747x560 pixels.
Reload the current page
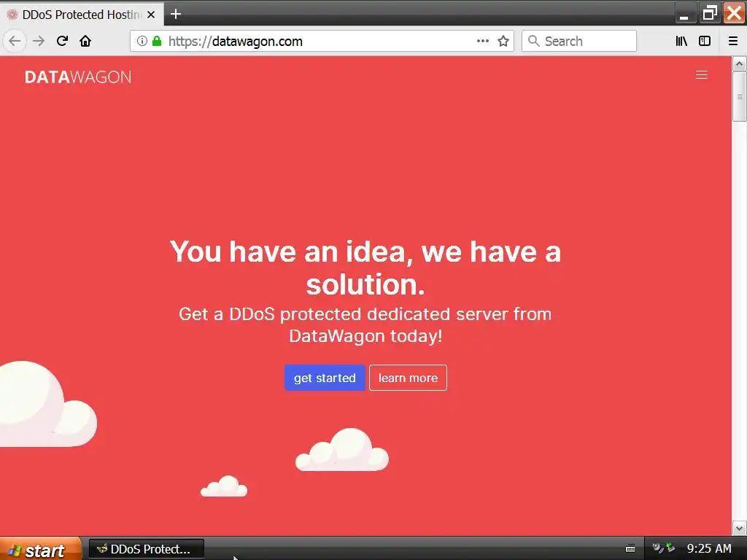pyautogui.click(x=62, y=41)
